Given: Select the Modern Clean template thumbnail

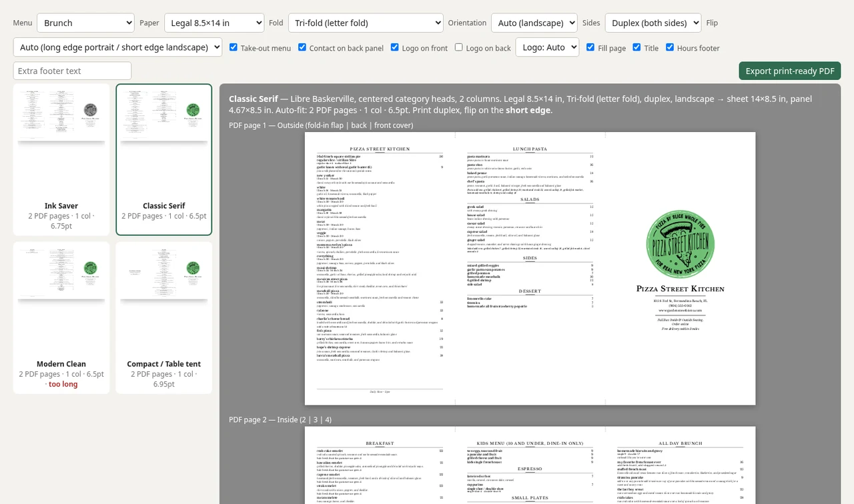Looking at the screenshot, I should (61, 317).
